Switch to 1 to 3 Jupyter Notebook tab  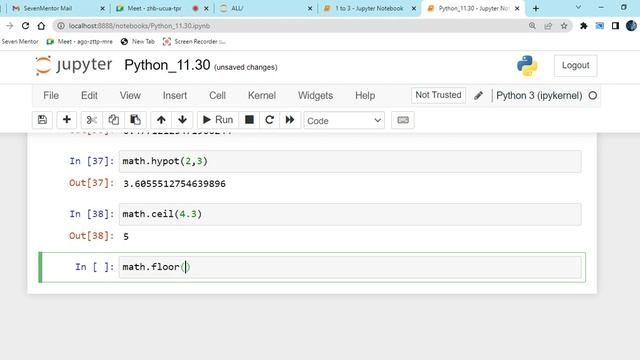tap(369, 8)
